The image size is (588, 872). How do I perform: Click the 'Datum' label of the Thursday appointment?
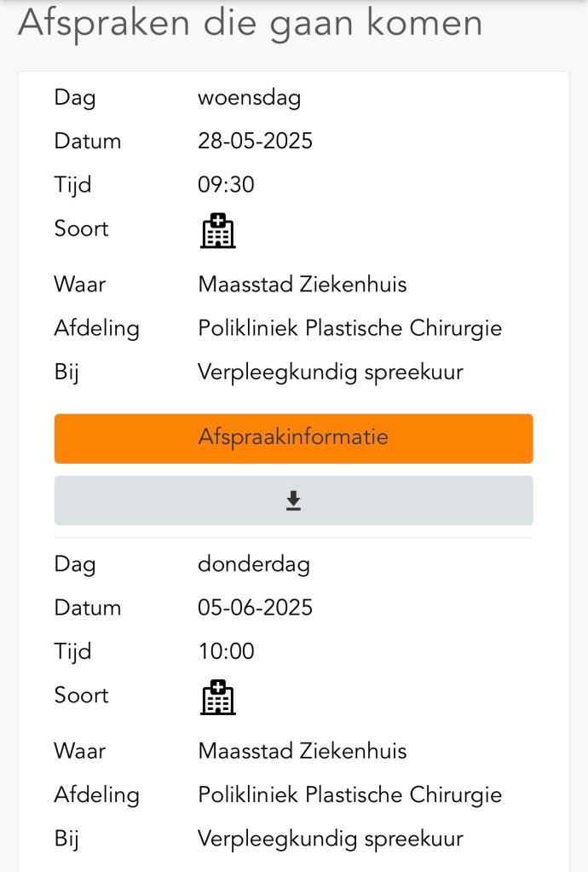tap(87, 608)
